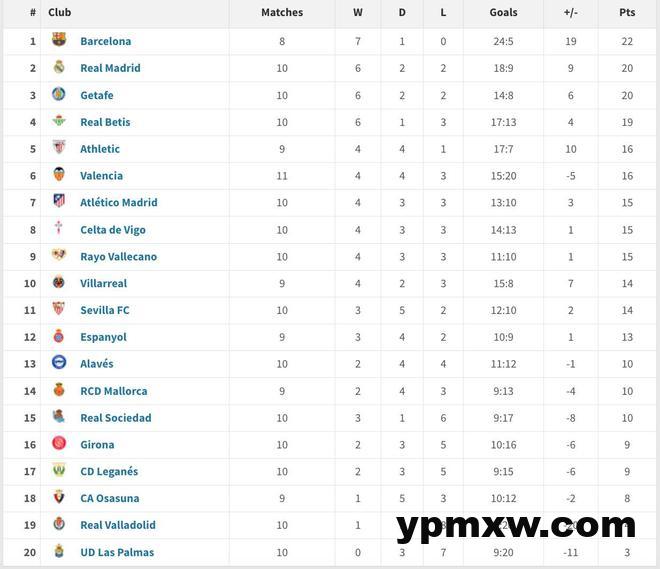Open the Real Sociedad team link

116,418
